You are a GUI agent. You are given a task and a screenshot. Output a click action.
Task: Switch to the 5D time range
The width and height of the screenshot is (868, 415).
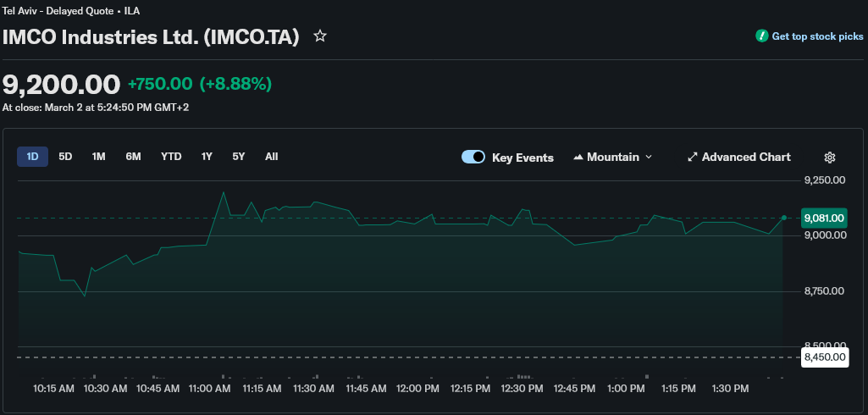point(65,157)
